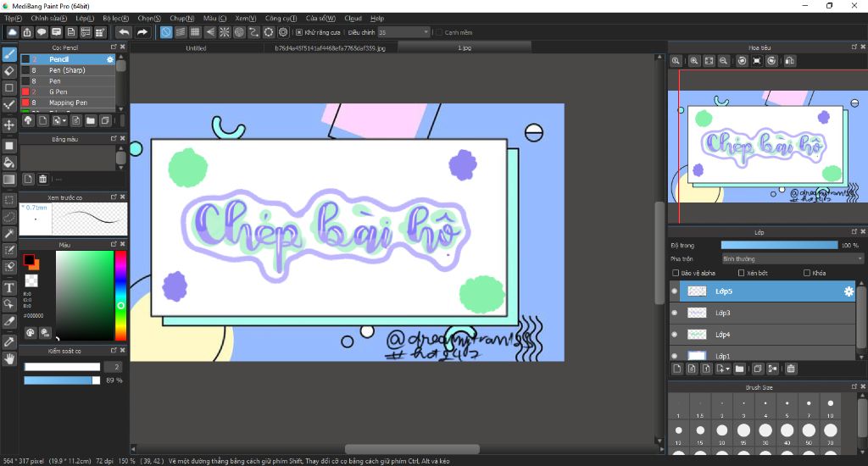The height and width of the screenshot is (466, 868).
Task: Expand the add layer dropdown arrow
Action: tap(727, 369)
